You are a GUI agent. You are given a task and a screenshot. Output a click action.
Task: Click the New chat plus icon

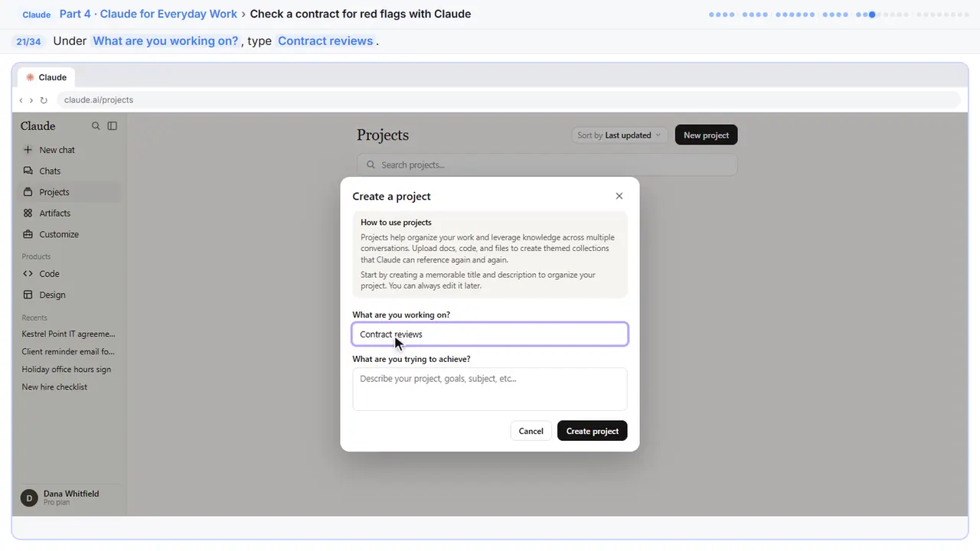tap(28, 150)
